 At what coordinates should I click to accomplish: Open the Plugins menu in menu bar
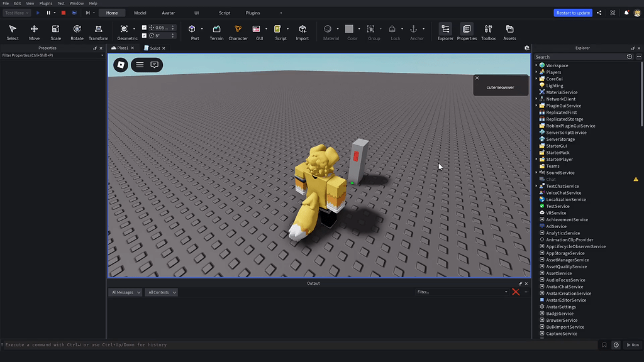point(45,3)
